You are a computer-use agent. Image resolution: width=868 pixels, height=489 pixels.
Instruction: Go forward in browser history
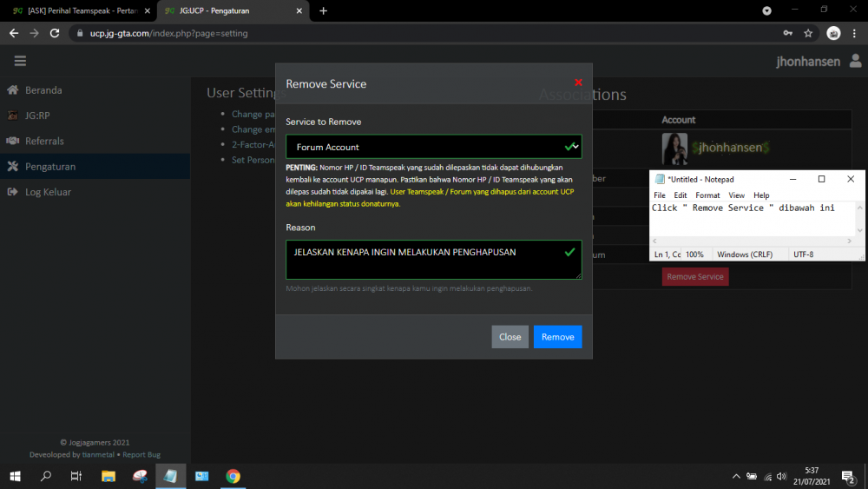(x=35, y=33)
